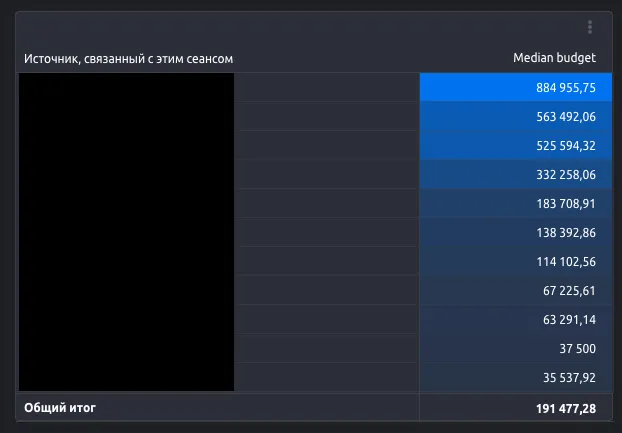Click the empty cell left of 35 537,92
The image size is (622, 433).
pyautogui.click(x=326, y=377)
